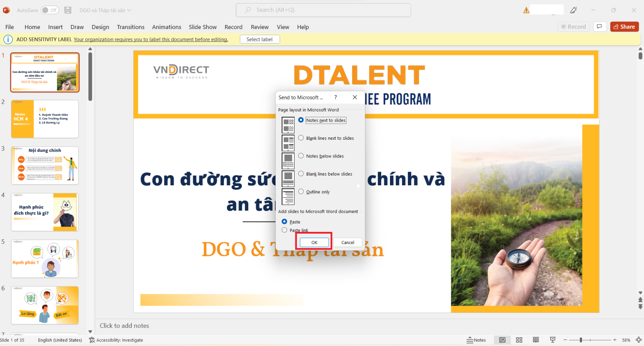Click the Help question mark in dialog
The height and width of the screenshot is (346, 644).
(335, 97)
